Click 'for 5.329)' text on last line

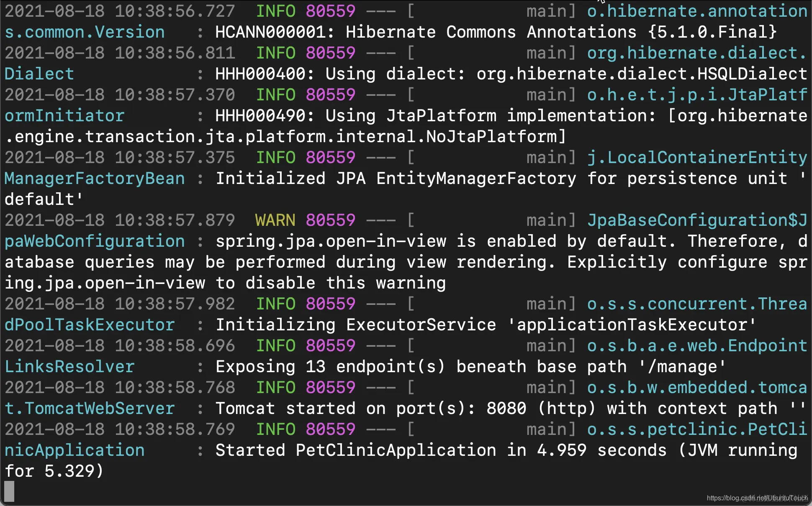pos(54,471)
